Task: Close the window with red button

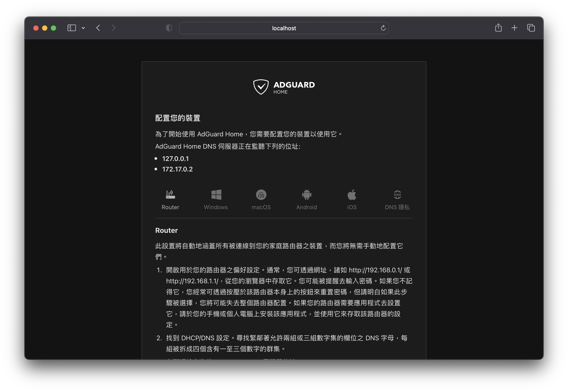Action: (36, 28)
